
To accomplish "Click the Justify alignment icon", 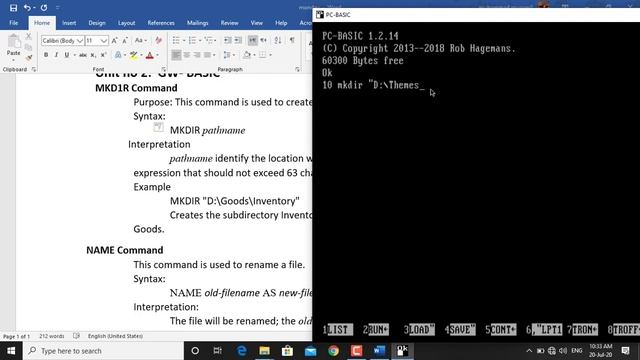I will coord(207,55).
